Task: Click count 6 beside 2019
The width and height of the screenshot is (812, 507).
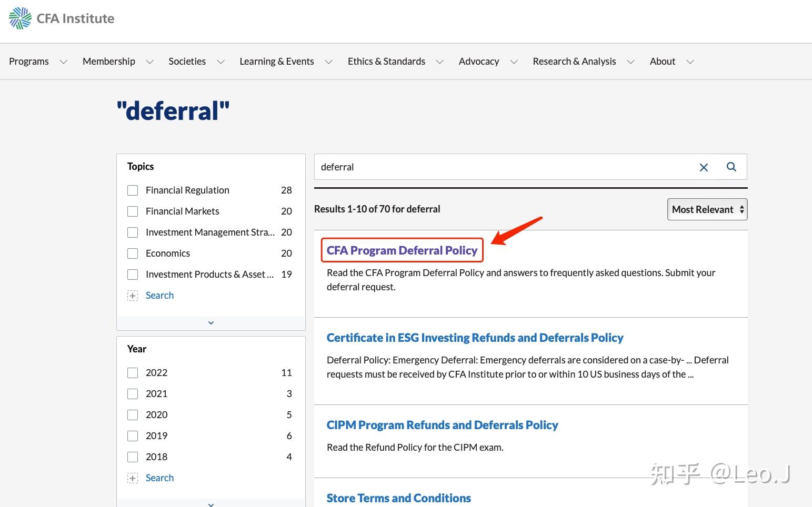Action: (289, 436)
